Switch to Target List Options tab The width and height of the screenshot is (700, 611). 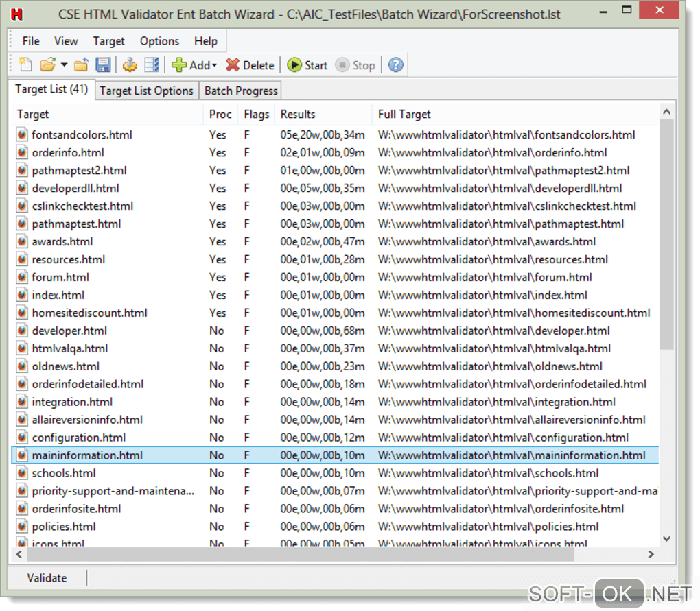tap(146, 91)
